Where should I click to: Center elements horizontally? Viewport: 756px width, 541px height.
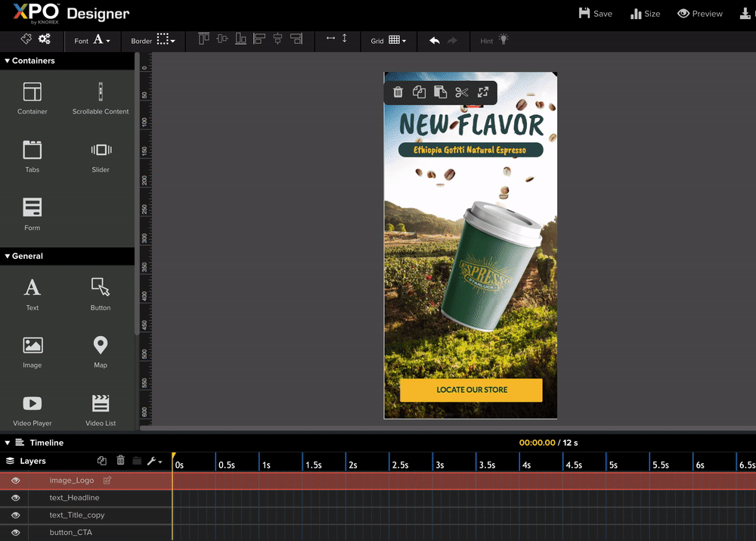(277, 39)
